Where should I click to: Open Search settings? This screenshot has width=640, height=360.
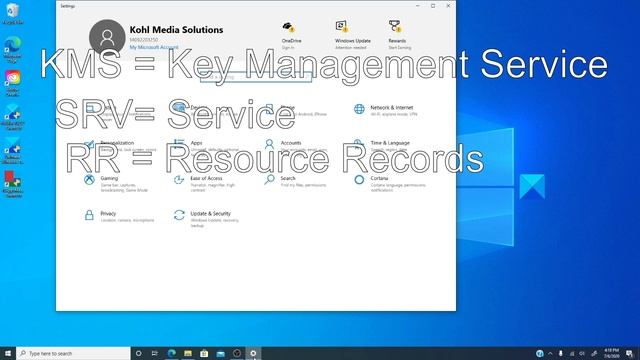(x=295, y=181)
